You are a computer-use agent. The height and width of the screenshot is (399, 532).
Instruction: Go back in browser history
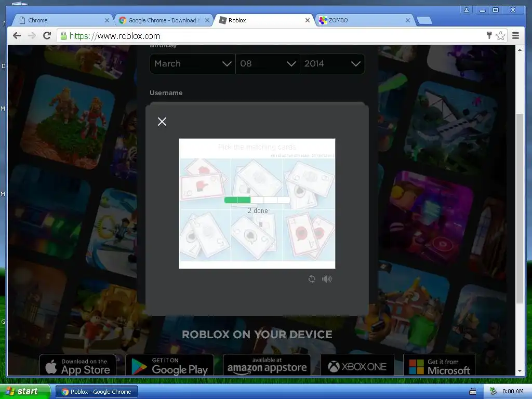click(17, 36)
